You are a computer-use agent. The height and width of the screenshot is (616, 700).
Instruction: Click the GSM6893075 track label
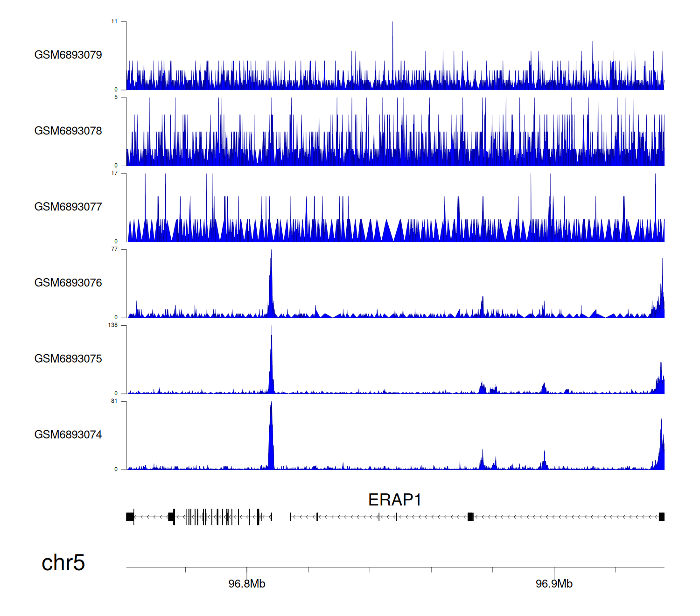click(x=68, y=359)
